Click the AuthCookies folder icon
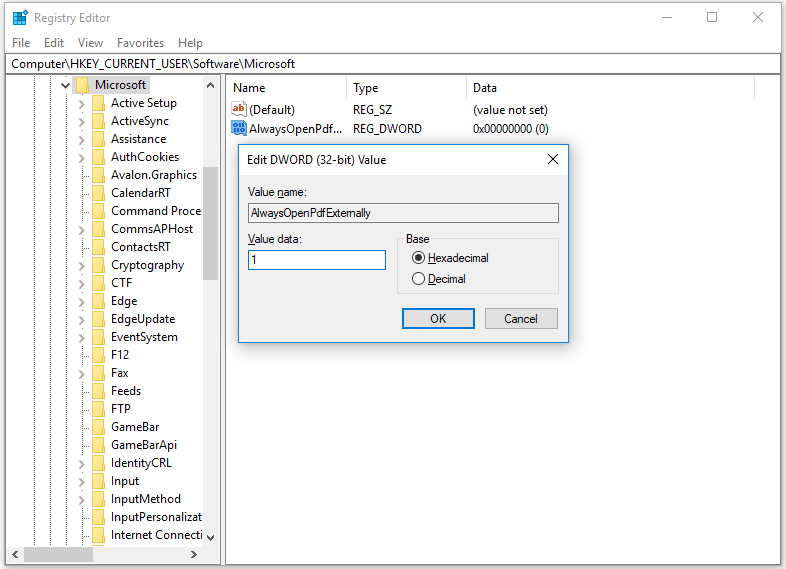 [x=98, y=157]
